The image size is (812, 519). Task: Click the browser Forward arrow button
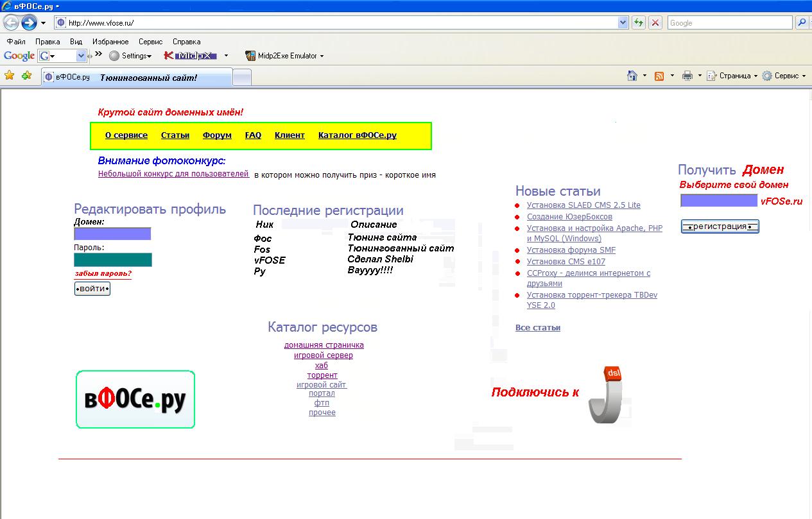(x=29, y=23)
